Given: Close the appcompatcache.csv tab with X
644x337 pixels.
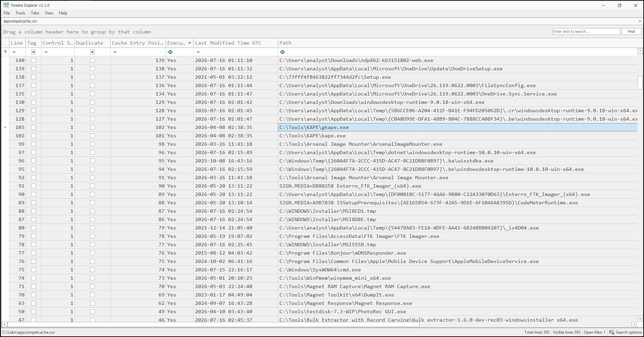Looking at the screenshot, I should point(640,21).
